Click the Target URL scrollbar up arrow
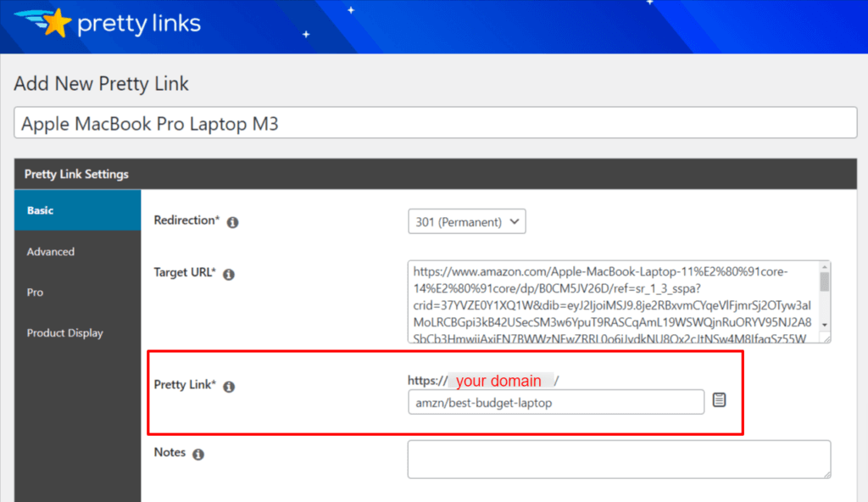The image size is (868, 502). [824, 268]
